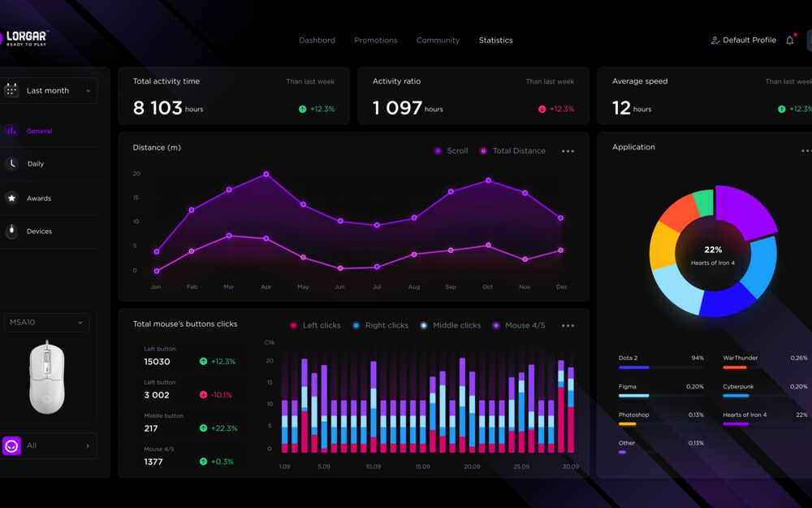812x508 pixels.
Task: Click the Daily clock icon
Action: 11,163
